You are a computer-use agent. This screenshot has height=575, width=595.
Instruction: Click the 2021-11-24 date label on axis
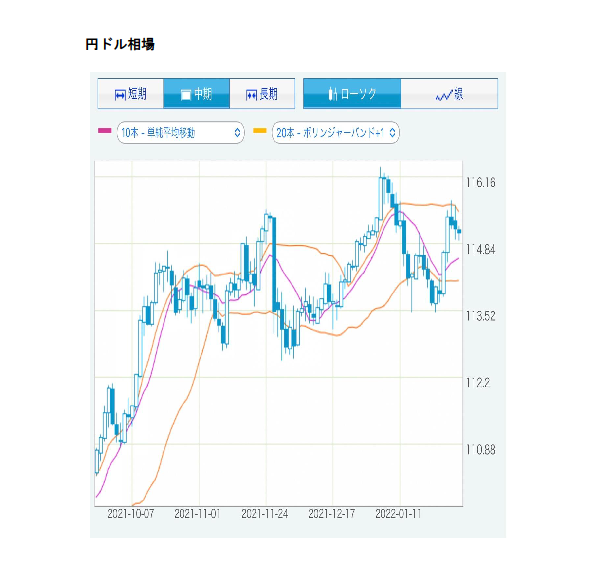[x=264, y=514]
